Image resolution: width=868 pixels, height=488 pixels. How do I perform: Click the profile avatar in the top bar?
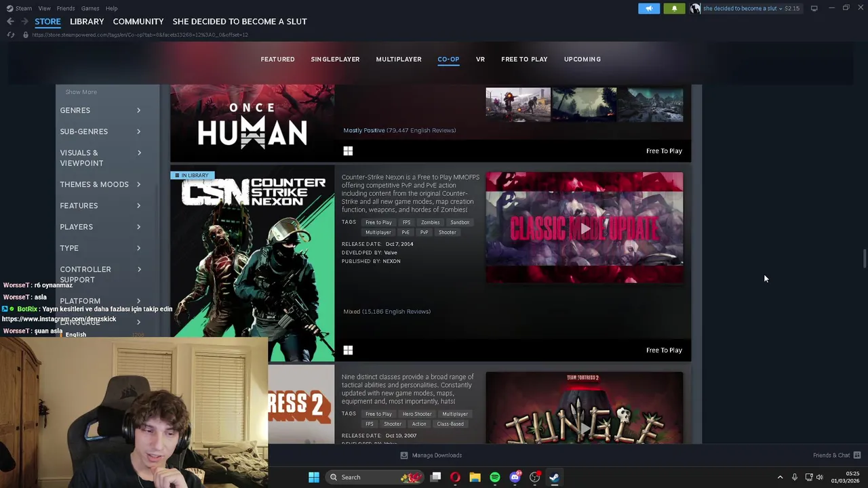[695, 8]
